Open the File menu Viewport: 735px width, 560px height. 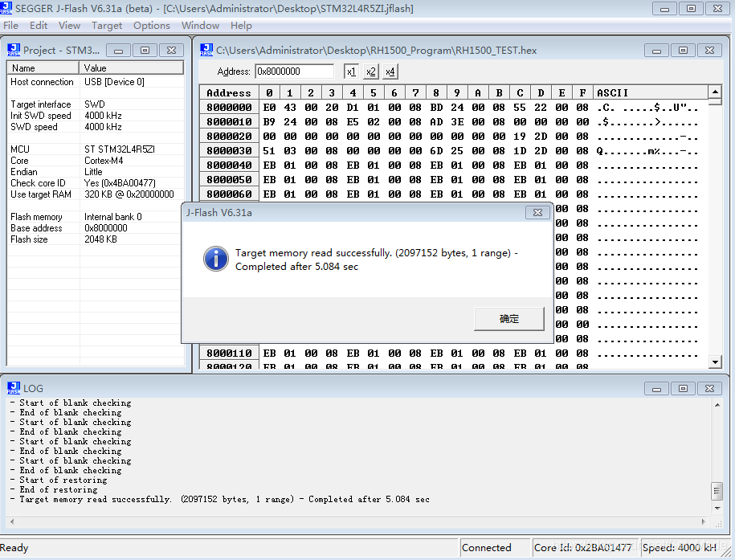10,26
